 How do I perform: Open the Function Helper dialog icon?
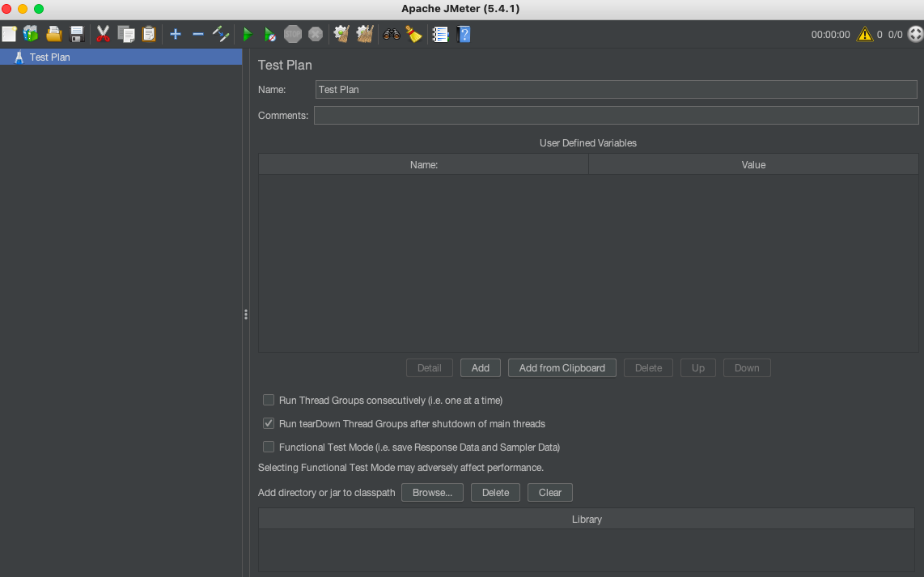point(440,34)
